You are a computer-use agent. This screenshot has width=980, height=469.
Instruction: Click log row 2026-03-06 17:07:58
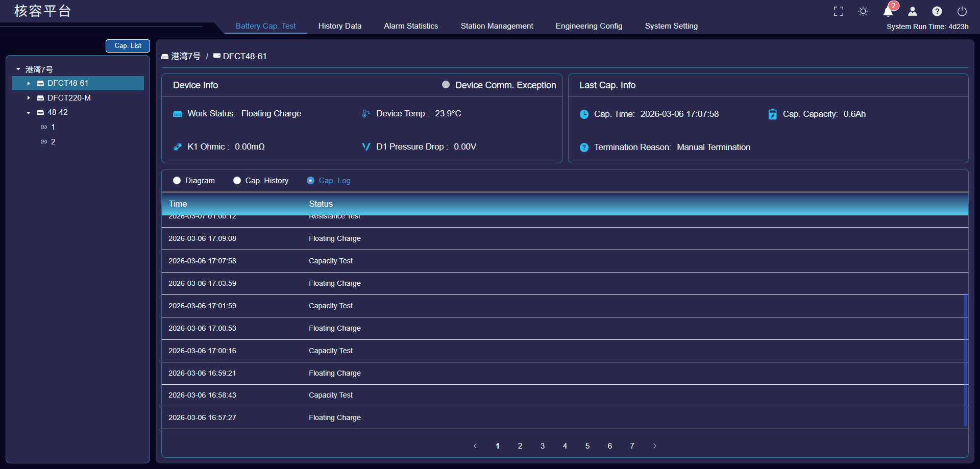point(565,261)
